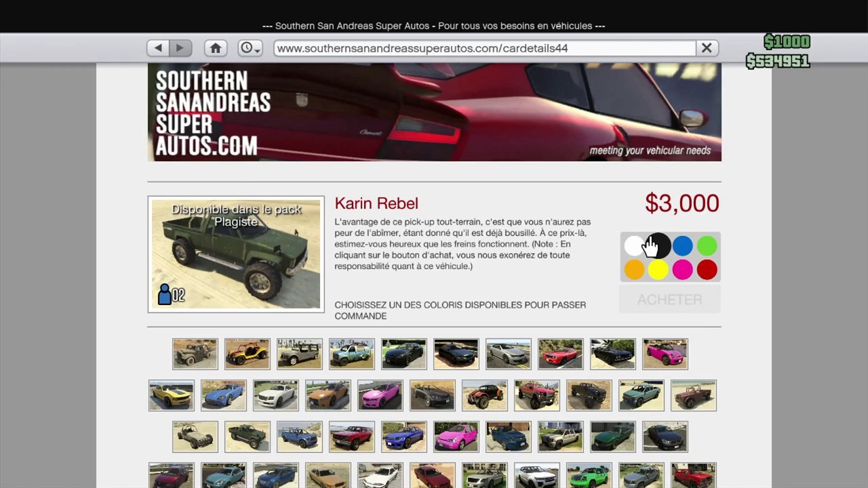Pick the magenta pink color swatch
Image resolution: width=868 pixels, height=488 pixels.
click(683, 270)
